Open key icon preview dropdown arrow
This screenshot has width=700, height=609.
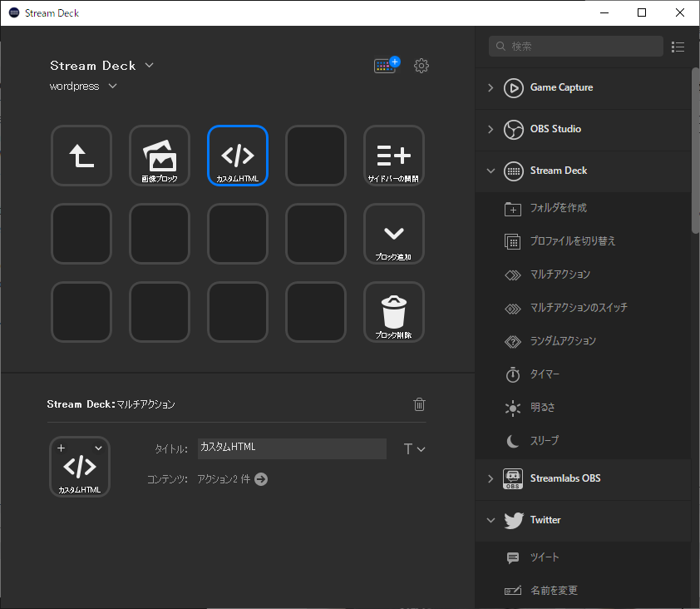point(98,448)
